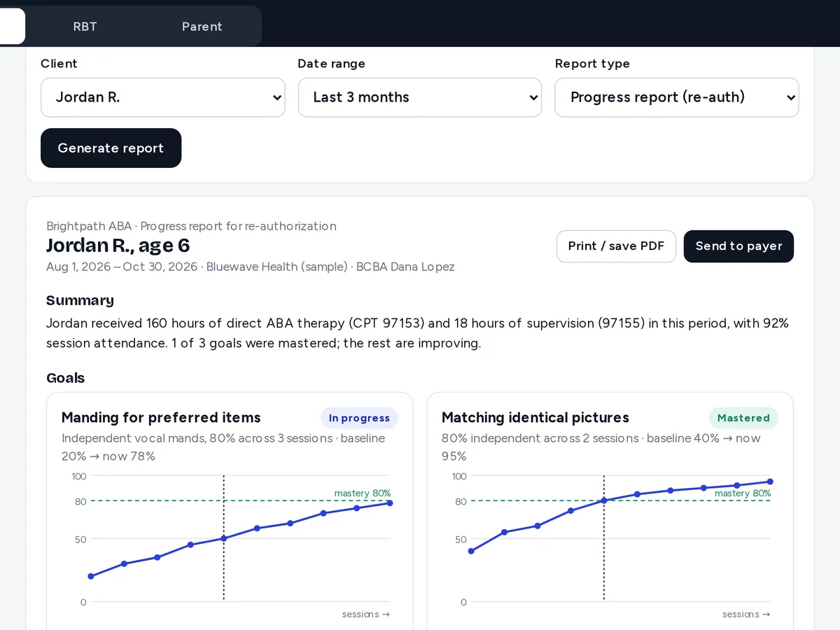Click the last data point on Matching chart

click(770, 482)
